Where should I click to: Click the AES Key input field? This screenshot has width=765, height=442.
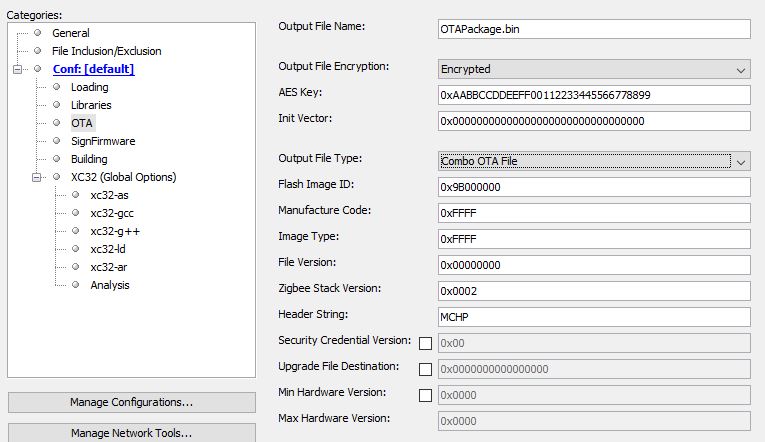(x=594, y=95)
